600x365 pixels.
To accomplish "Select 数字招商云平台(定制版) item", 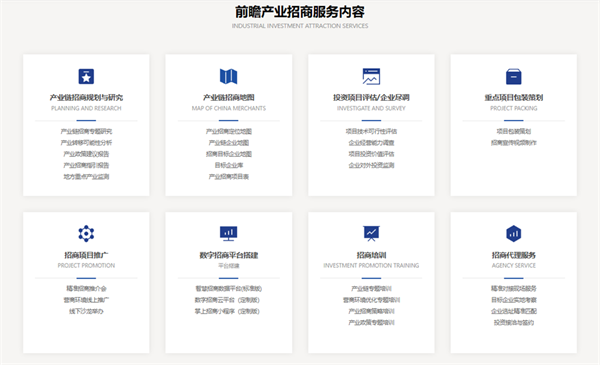I will [x=227, y=300].
